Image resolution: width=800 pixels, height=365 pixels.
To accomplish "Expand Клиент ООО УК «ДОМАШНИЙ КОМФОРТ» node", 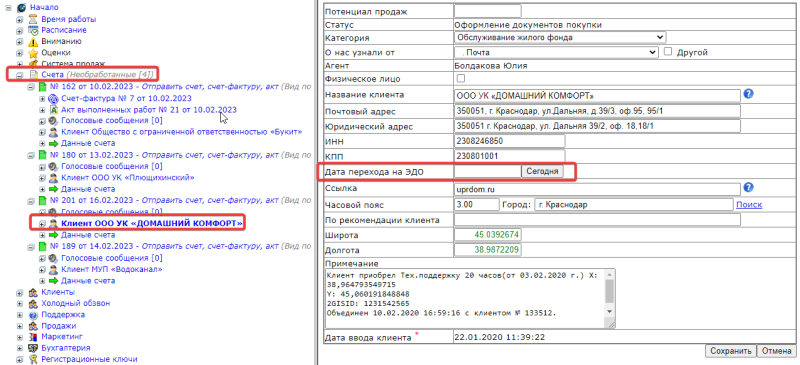I will pos(42,224).
